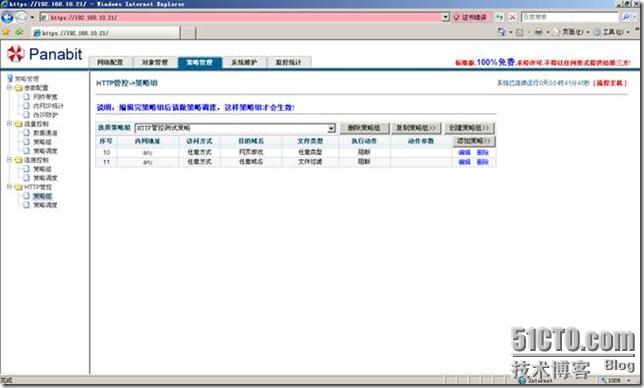Collapse the 连接控制 tree node

(x=9, y=160)
